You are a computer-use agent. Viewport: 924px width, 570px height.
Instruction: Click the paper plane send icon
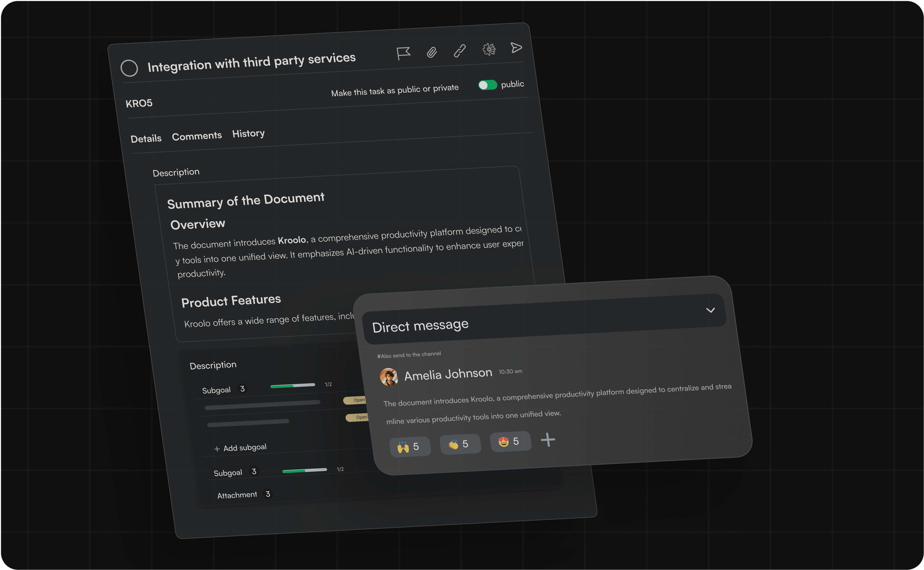pyautogui.click(x=516, y=47)
